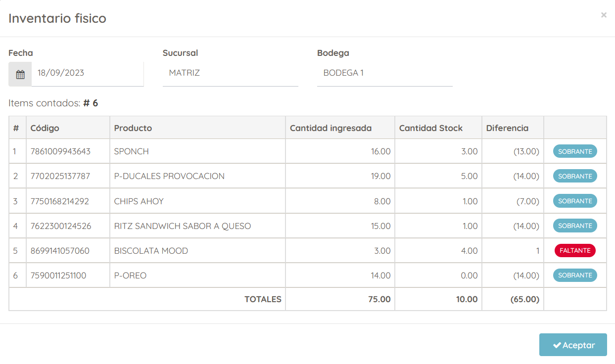Click the Producto column header
This screenshot has width=615, height=364.
click(x=133, y=128)
